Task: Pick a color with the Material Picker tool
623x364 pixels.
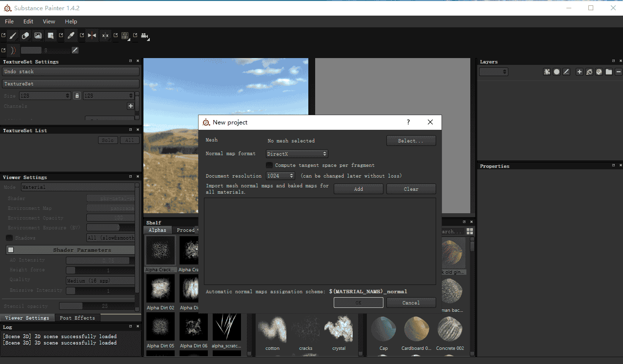Action: [71, 36]
